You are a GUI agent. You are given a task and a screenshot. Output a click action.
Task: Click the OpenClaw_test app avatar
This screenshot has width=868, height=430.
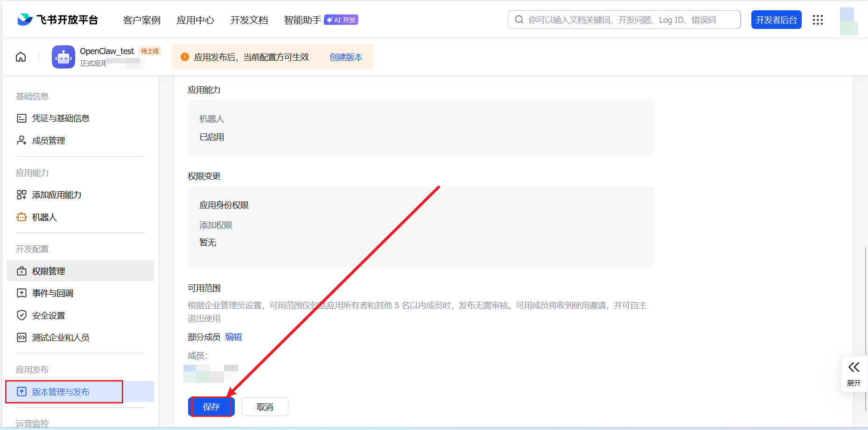(63, 56)
